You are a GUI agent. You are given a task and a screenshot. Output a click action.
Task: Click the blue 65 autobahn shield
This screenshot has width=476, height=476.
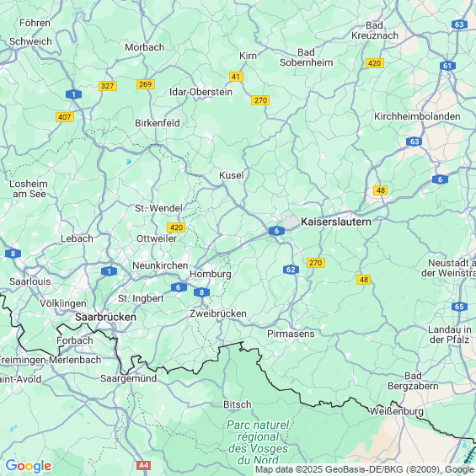[x=459, y=307]
